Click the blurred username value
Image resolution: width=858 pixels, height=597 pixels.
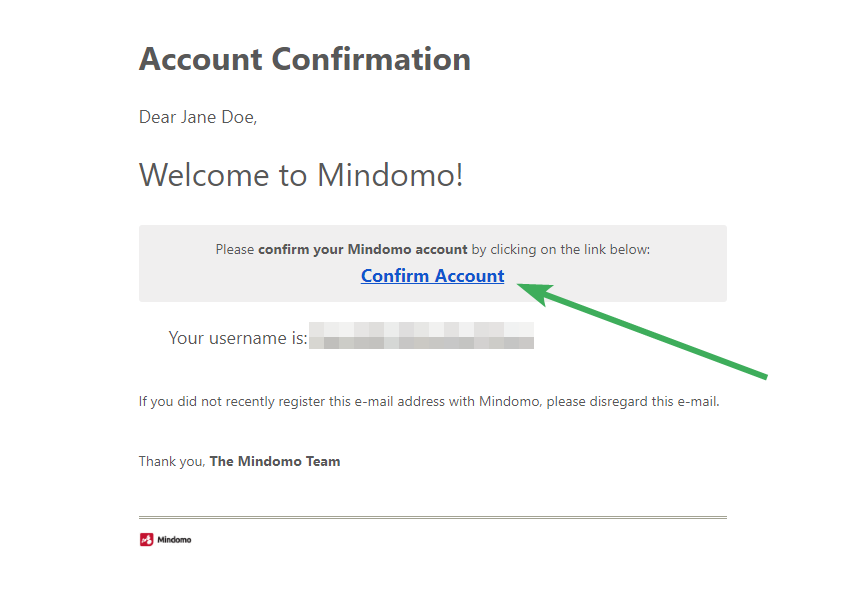coord(421,335)
